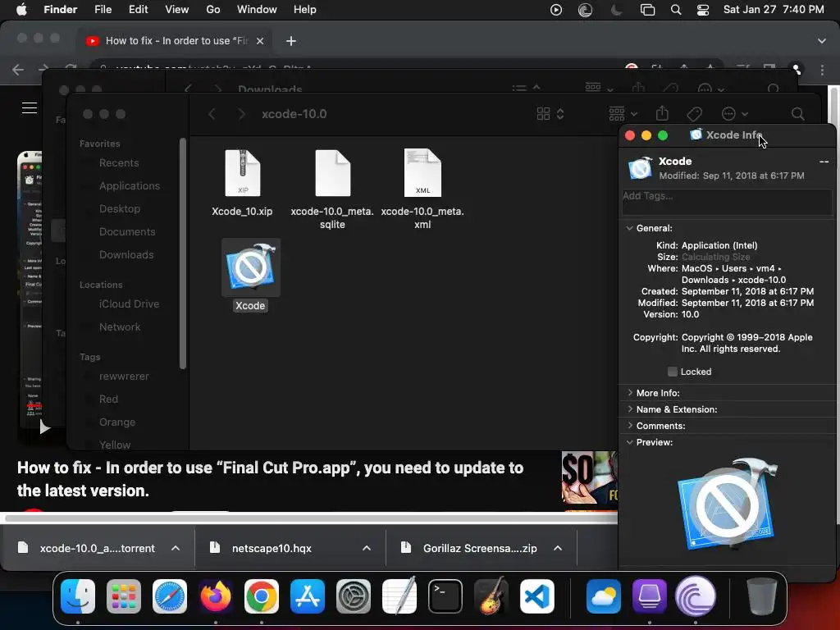Toggle the Locked checkbox in Xcode Info
This screenshot has width=840, height=630.
673,372
